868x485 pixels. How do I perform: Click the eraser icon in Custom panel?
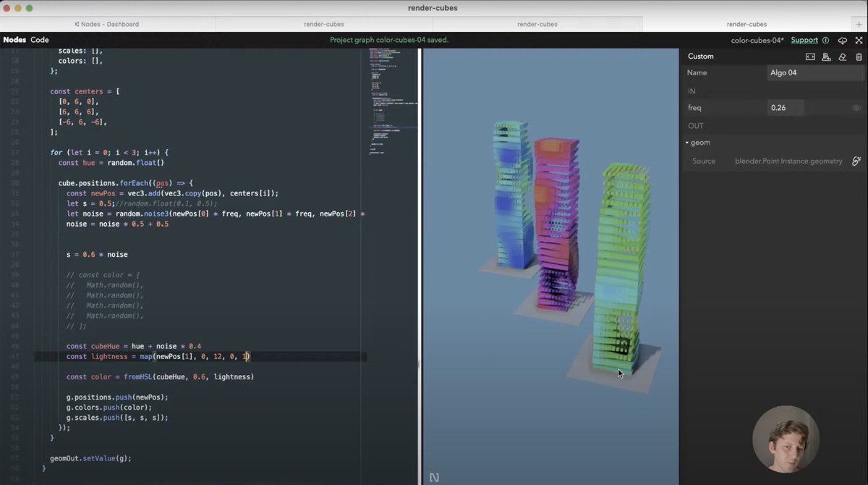(842, 56)
